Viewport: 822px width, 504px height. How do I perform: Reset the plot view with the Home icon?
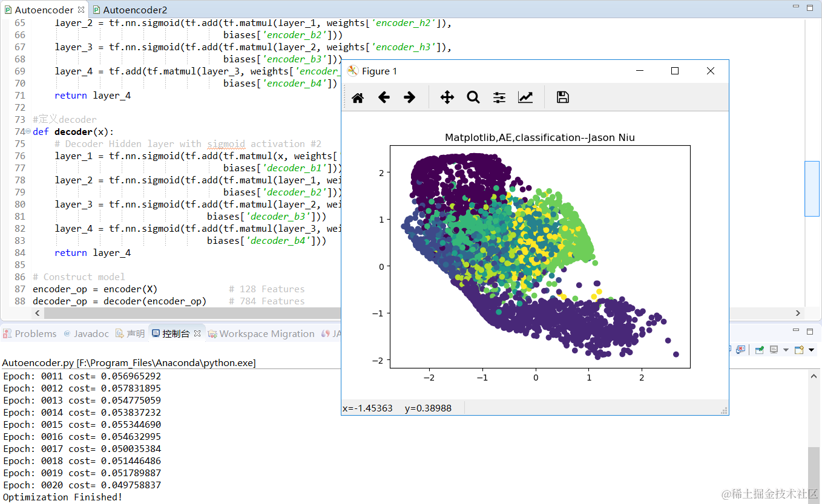pos(358,97)
